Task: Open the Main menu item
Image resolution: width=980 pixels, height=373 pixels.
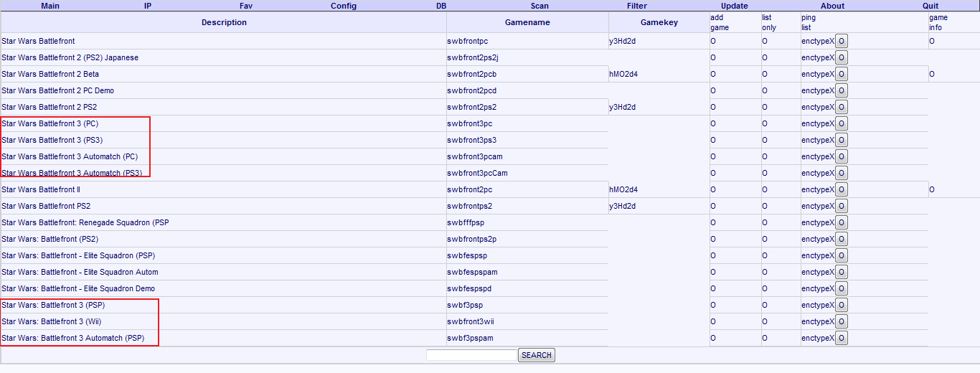Action: [50, 6]
